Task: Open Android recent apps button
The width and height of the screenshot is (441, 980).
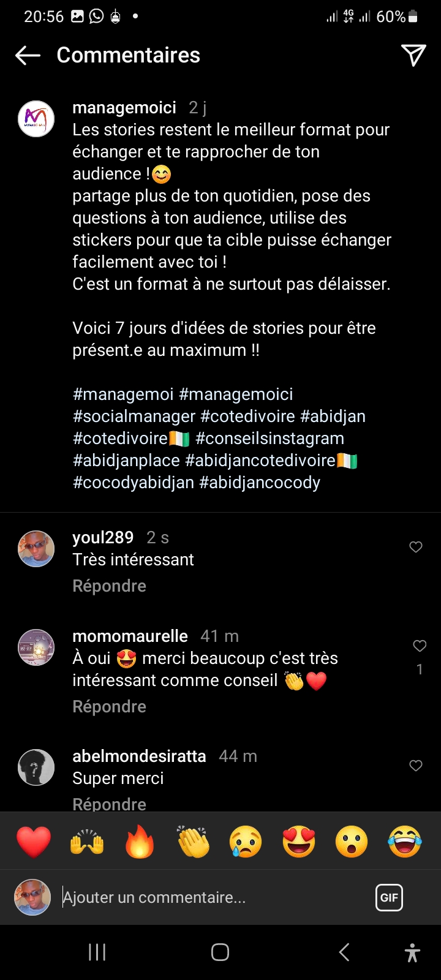Action: [97, 952]
